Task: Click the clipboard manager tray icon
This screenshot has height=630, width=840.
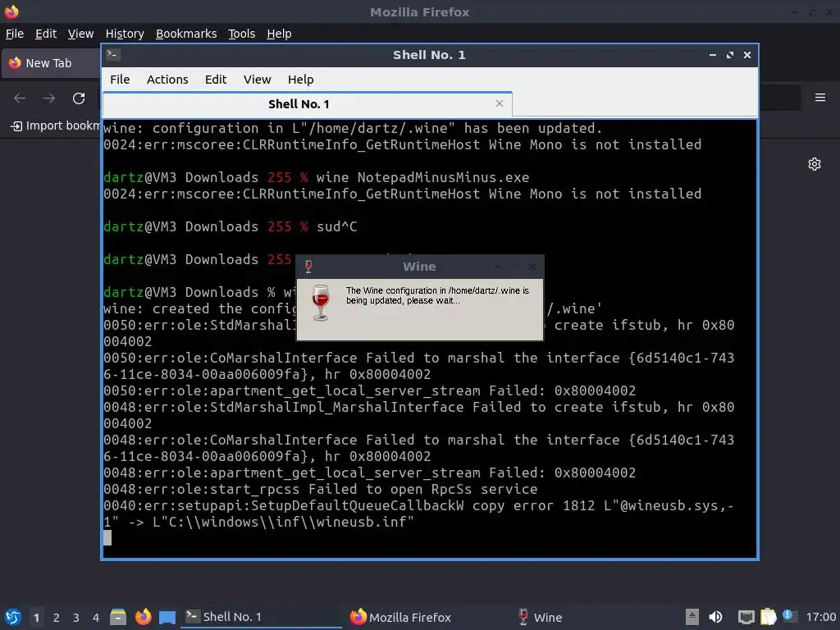Action: [x=768, y=617]
